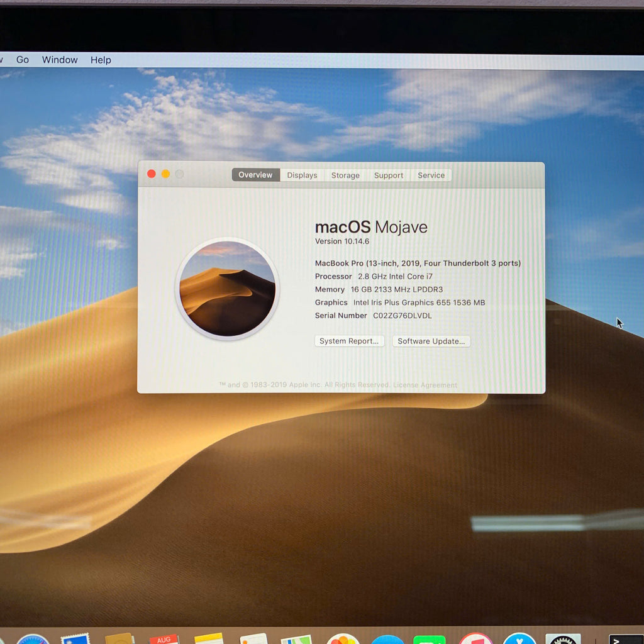Open the Service tab
This screenshot has width=644, height=644.
431,175
